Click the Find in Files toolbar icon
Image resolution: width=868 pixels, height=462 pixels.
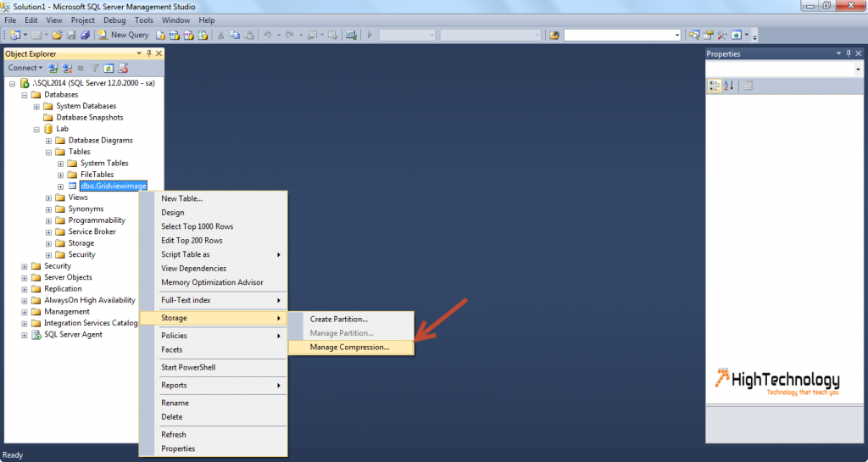(554, 35)
